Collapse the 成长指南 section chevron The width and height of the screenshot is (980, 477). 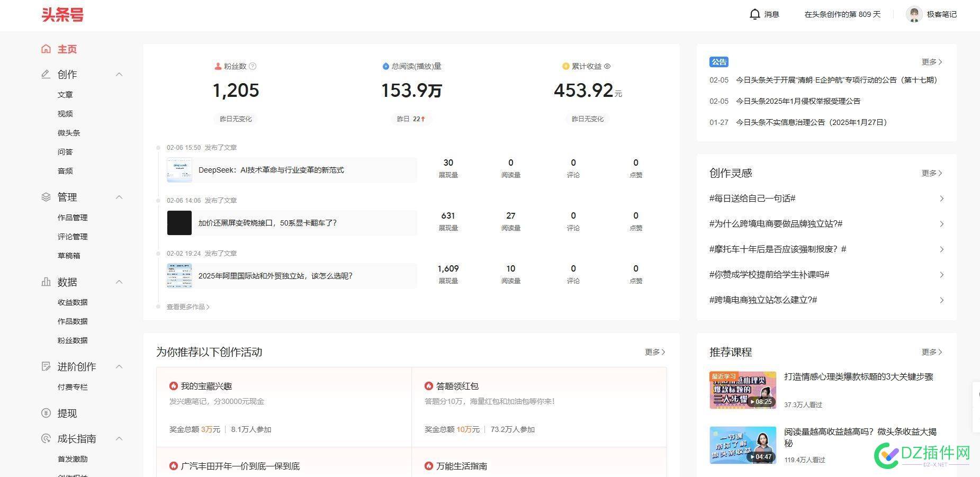click(x=119, y=439)
